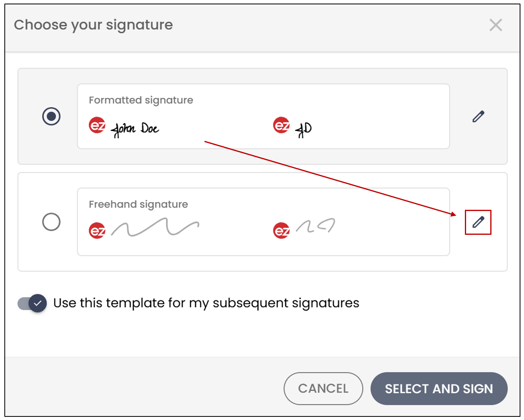The height and width of the screenshot is (420, 524).
Task: Toggle Use this template for subsequent signatures
Action: [32, 303]
